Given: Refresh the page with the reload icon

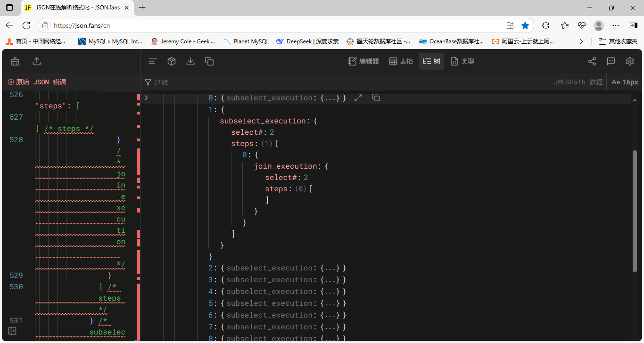Looking at the screenshot, I should click(x=26, y=25).
